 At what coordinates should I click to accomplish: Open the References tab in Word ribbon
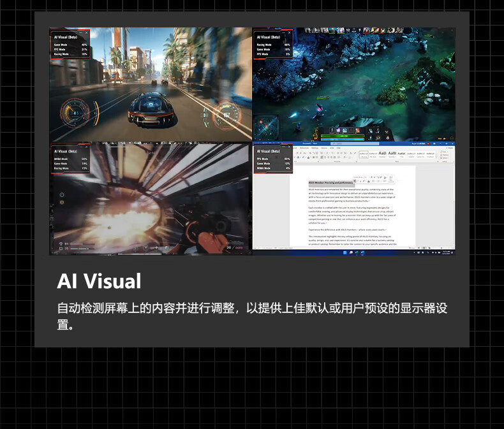pos(304,148)
